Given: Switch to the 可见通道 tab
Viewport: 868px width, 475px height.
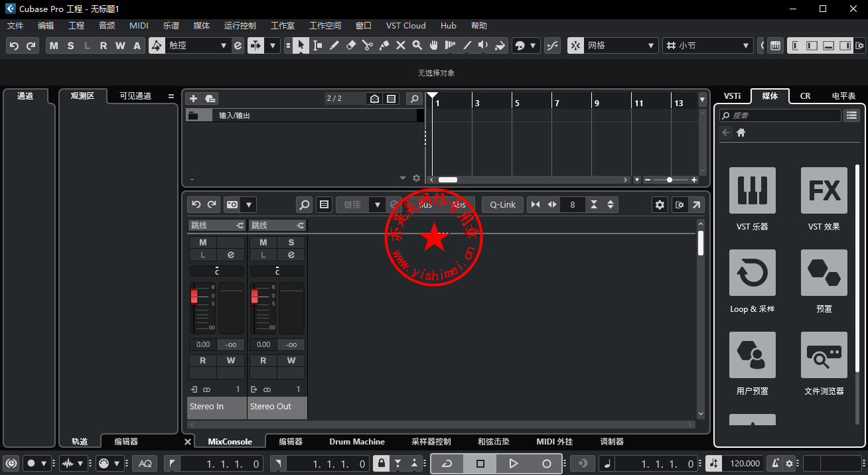Looking at the screenshot, I should (135, 96).
